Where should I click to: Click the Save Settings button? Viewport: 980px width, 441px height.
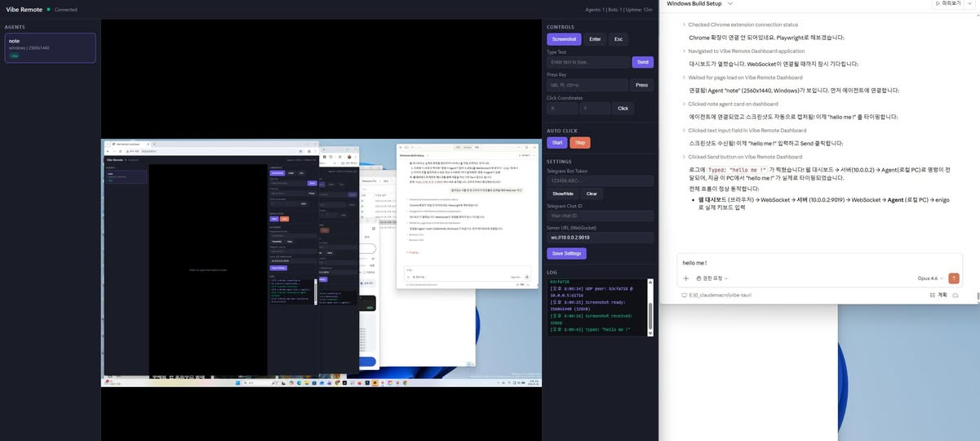(566, 253)
